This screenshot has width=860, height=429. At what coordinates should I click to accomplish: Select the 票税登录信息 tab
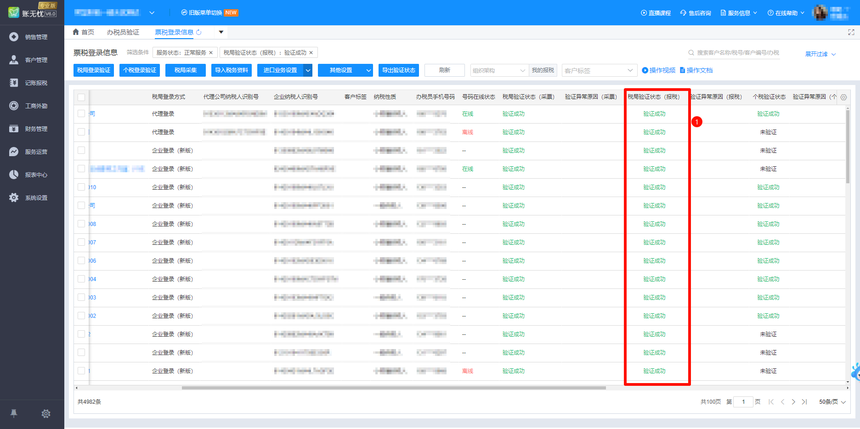(x=174, y=32)
